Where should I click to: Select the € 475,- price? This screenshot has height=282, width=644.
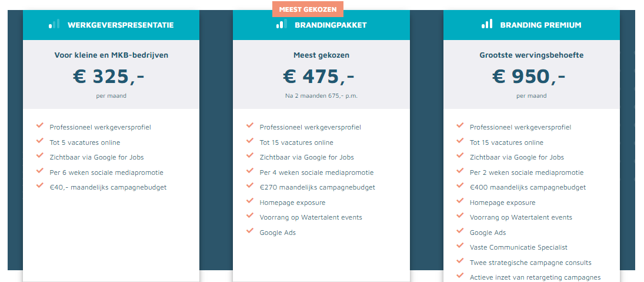319,77
